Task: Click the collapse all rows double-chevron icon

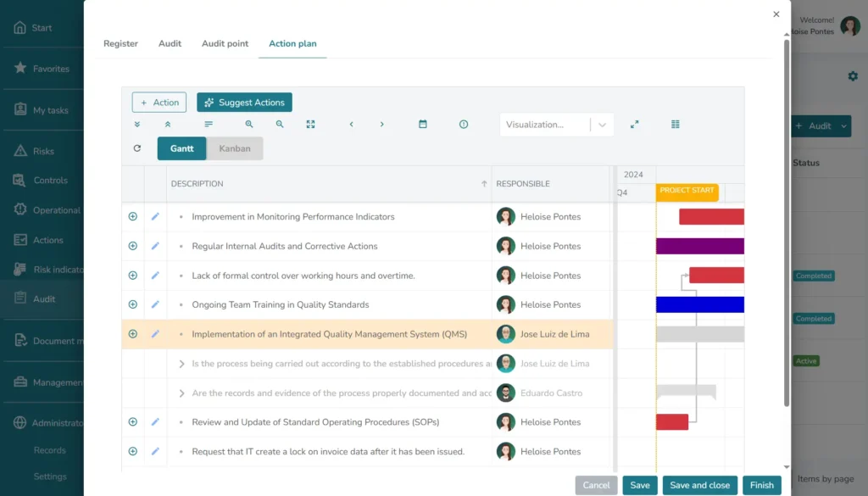Action: [x=168, y=125]
